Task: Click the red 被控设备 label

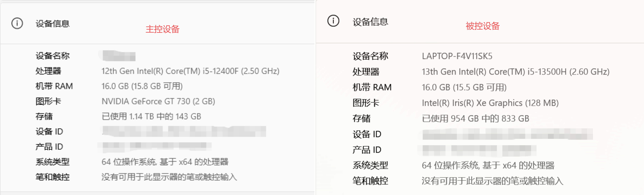Action: click(483, 26)
